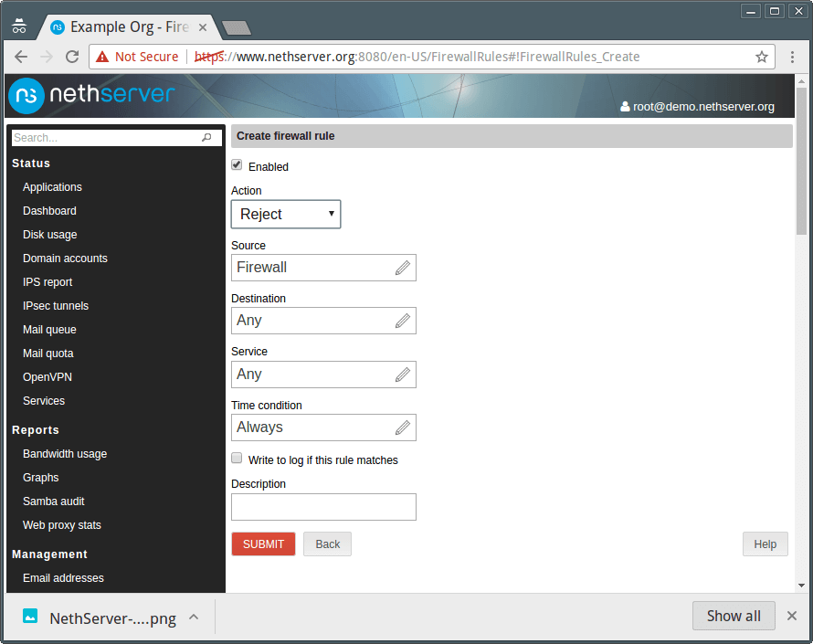
Task: Click the Service field pencil icon
Action: tap(402, 374)
